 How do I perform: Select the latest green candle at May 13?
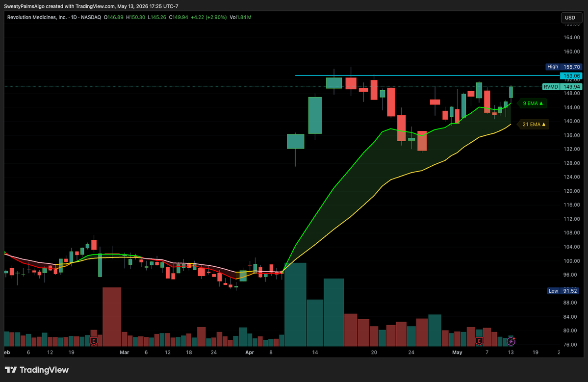(x=511, y=92)
